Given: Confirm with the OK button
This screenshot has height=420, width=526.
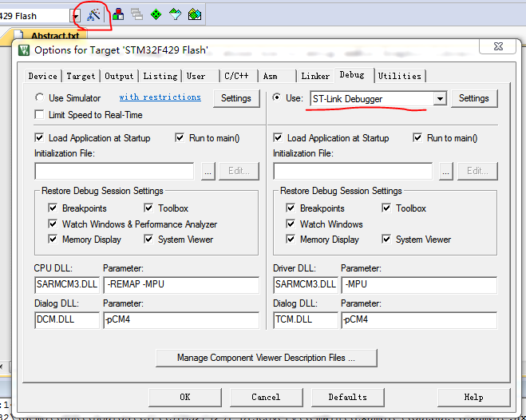Looking at the screenshot, I should tap(185, 397).
